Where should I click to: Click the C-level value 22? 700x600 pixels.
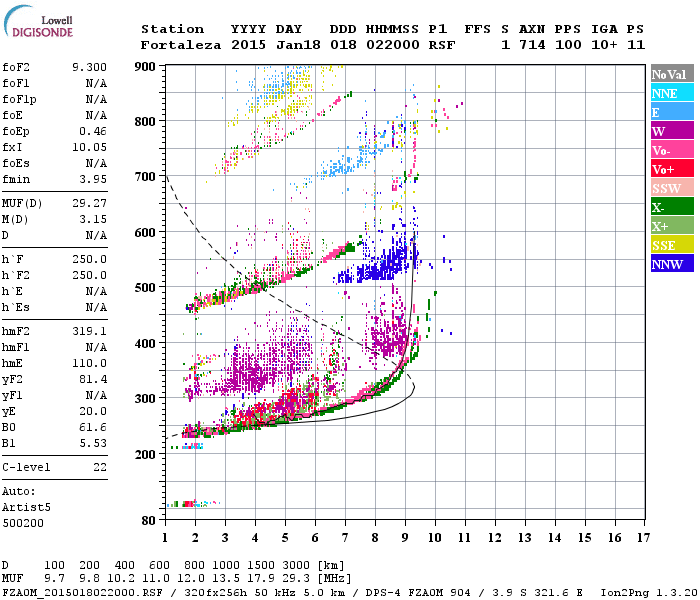point(100,467)
